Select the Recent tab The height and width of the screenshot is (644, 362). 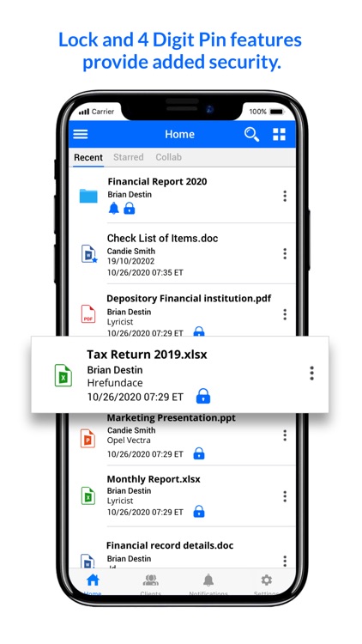[x=88, y=157]
